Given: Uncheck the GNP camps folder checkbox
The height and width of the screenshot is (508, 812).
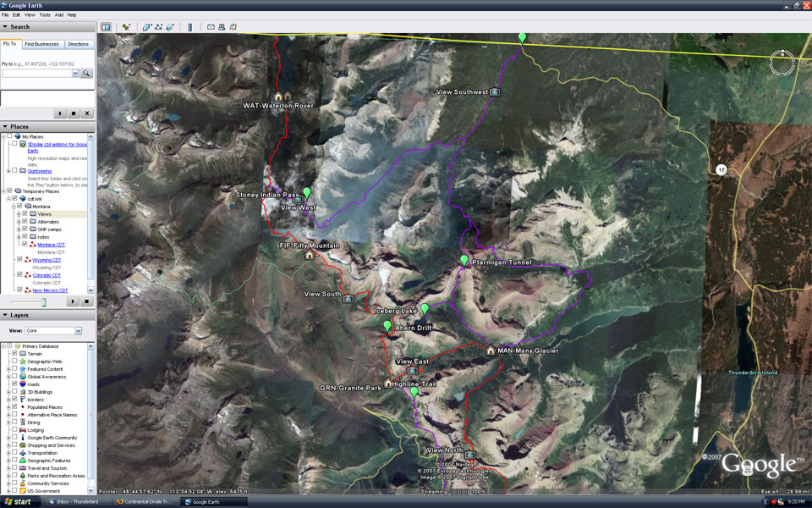Looking at the screenshot, I should (x=25, y=229).
